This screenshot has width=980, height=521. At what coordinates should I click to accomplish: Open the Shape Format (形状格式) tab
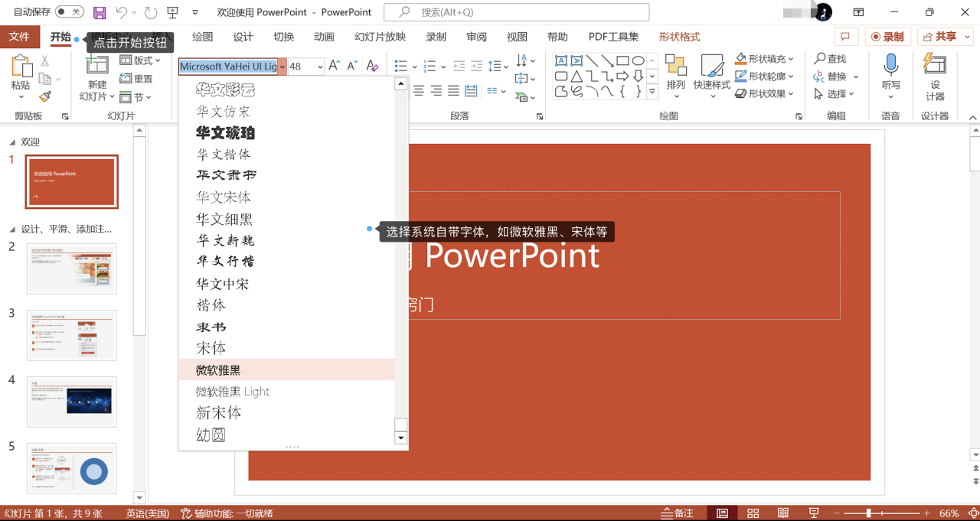(x=679, y=37)
